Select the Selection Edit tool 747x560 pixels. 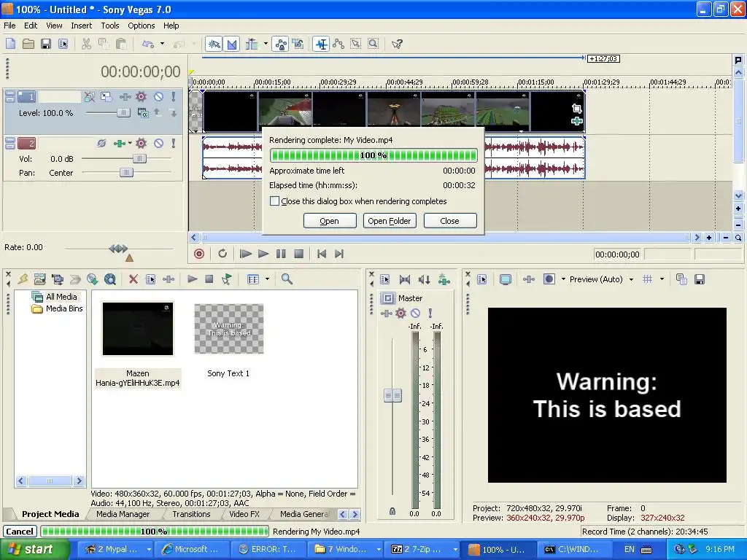[x=356, y=44]
